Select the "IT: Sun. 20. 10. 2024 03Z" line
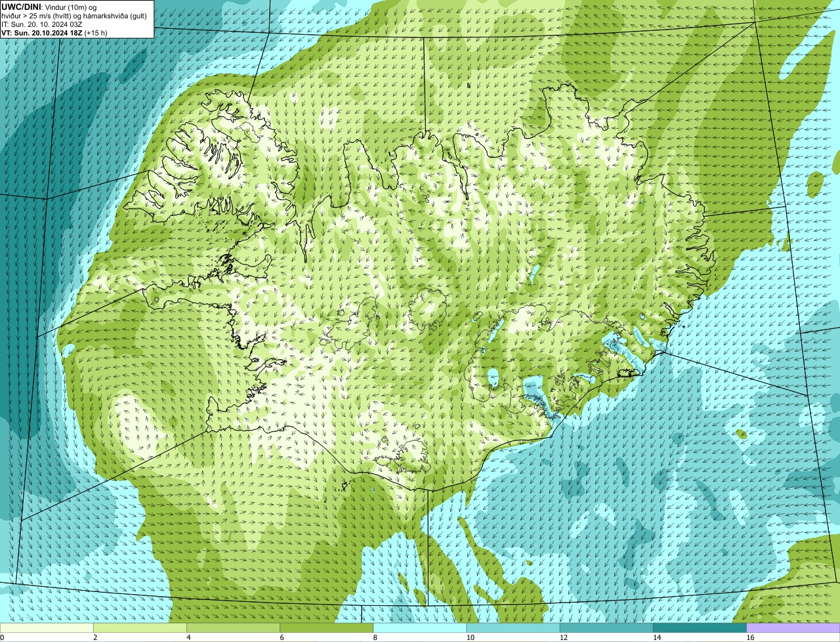 pyautogui.click(x=42, y=24)
